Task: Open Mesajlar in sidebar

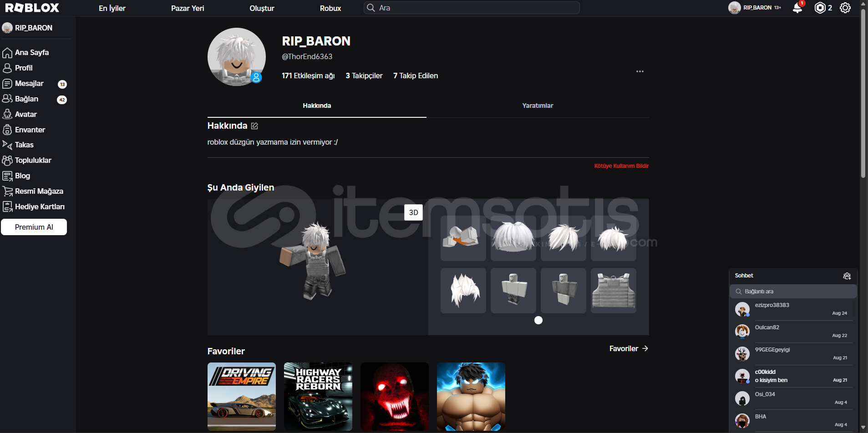Action: pos(29,84)
